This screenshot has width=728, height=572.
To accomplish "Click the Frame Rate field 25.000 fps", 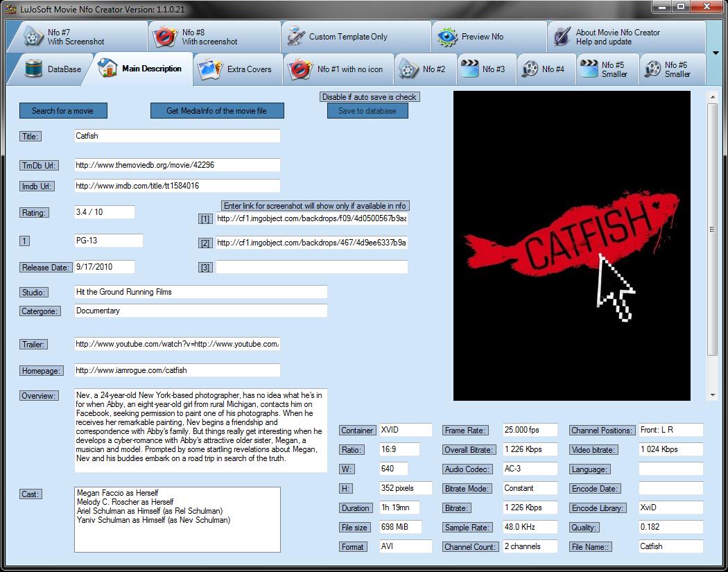I will [x=530, y=430].
